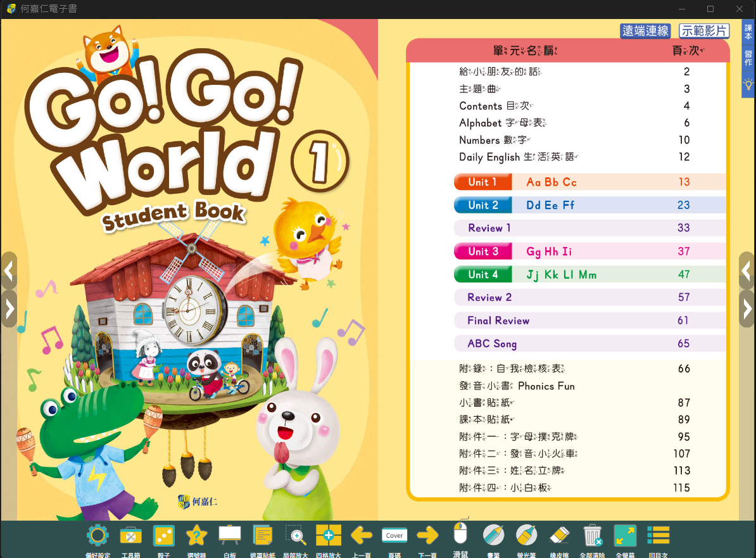This screenshot has width=756, height=558.
Task: Click the Go! Go! World book cover
Action: [189, 270]
